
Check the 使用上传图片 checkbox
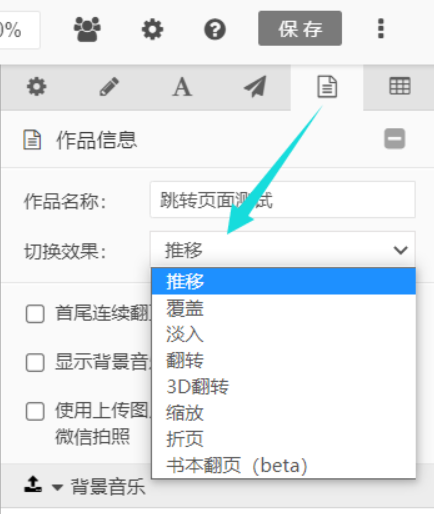point(35,411)
